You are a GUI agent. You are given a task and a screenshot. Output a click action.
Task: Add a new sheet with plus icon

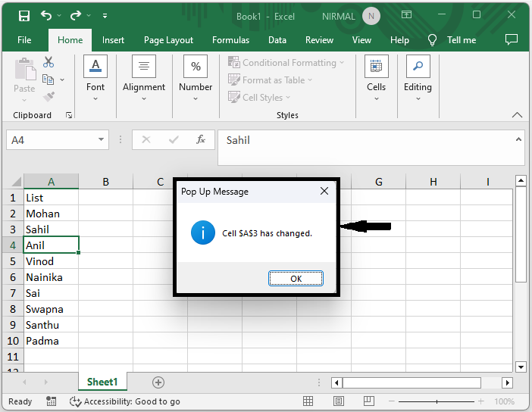tap(158, 382)
